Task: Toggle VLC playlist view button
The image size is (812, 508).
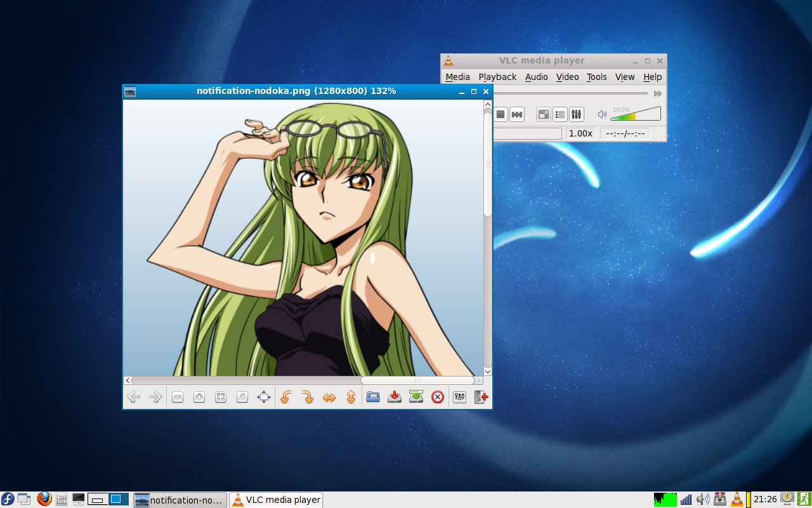Action: 560,115
